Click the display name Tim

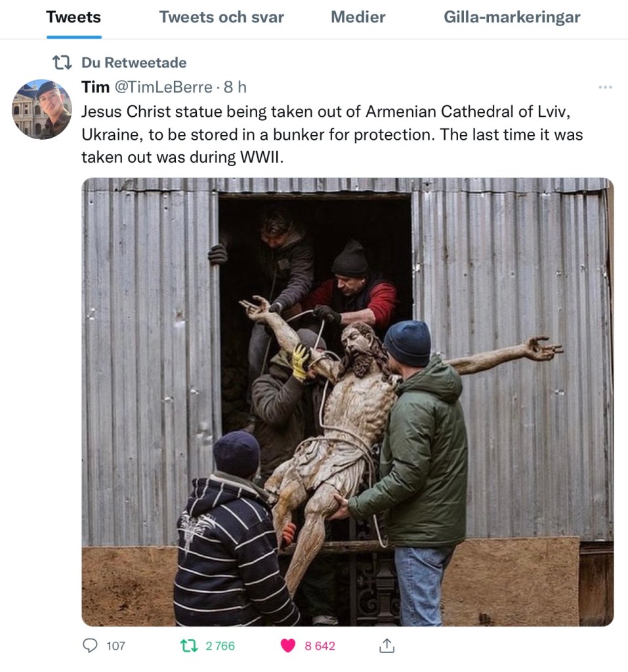(x=95, y=87)
